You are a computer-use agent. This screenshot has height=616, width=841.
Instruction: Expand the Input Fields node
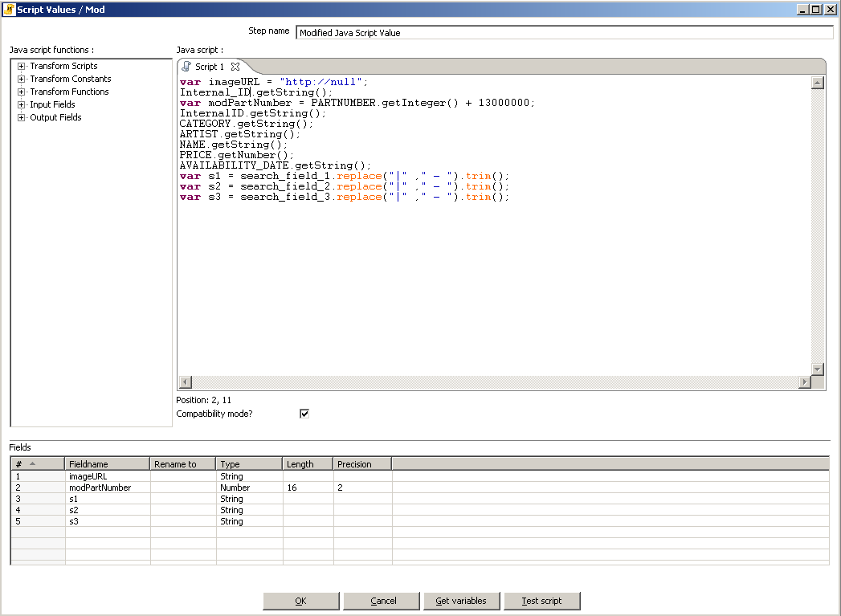[x=22, y=104]
